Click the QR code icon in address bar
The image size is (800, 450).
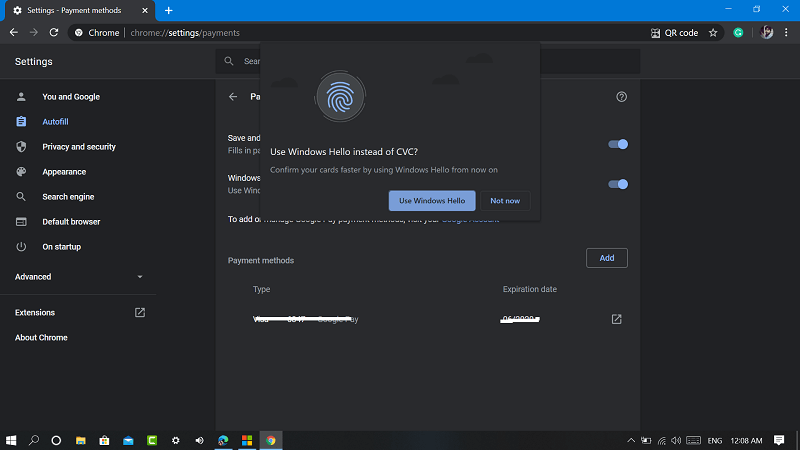point(656,33)
